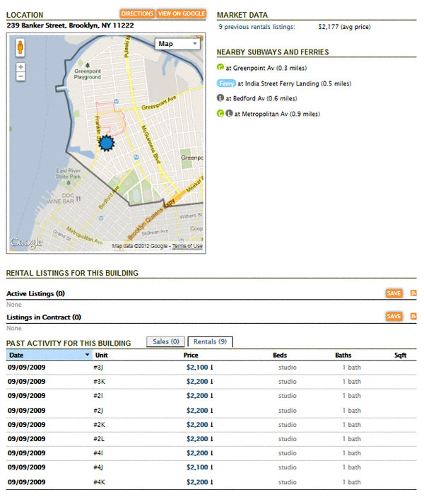This screenshot has width=424, height=504.
Task: Open the Map type dropdown
Action: pos(177,44)
